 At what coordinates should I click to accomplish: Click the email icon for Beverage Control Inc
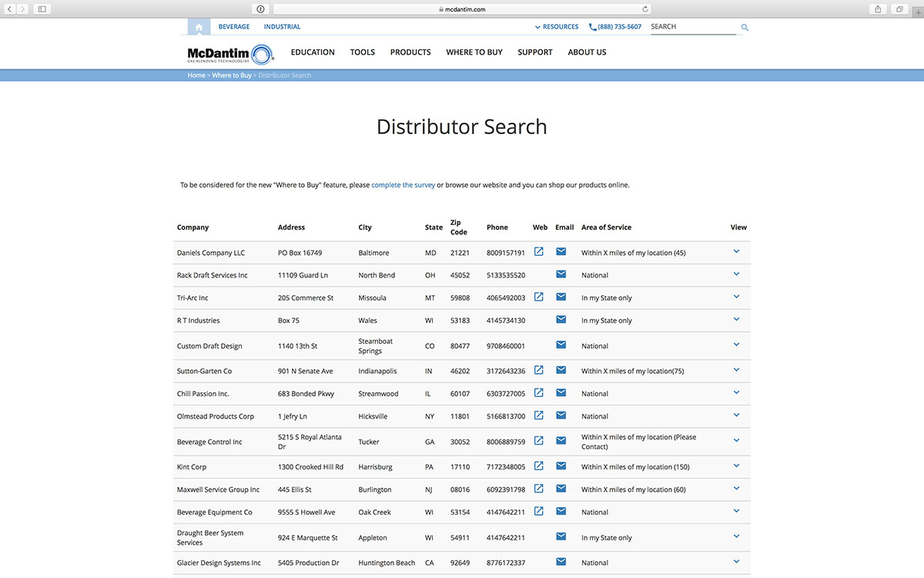tap(561, 440)
